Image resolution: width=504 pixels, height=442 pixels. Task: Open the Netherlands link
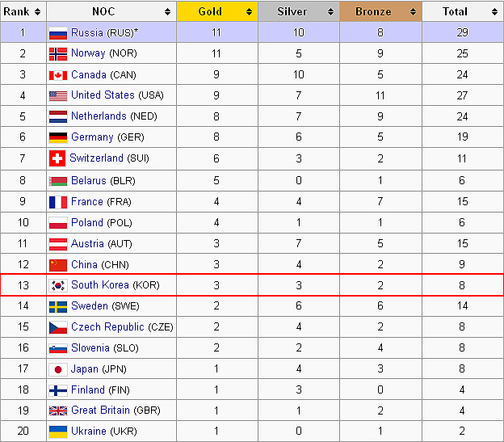tap(99, 116)
